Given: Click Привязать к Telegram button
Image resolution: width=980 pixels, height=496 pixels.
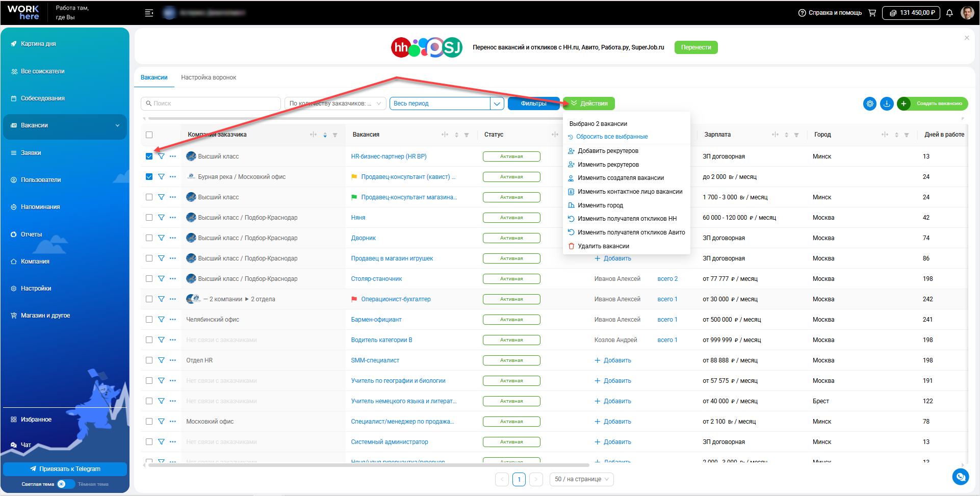Looking at the screenshot, I should 65,469.
